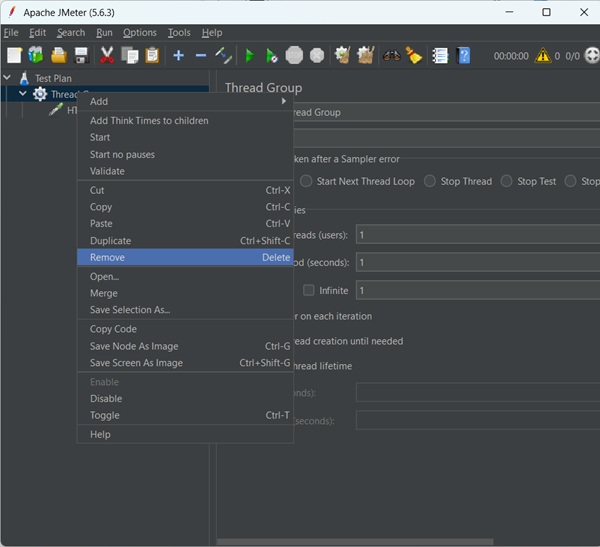This screenshot has width=600, height=547.
Task: Expand the Add submenu in context menu
Action: 186,101
